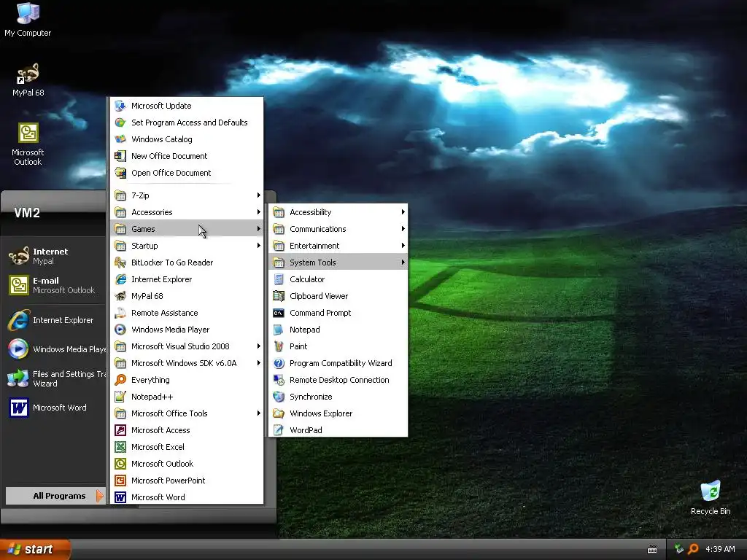The width and height of the screenshot is (747, 560).
Task: Open the System Tools submenu
Action: 338,262
